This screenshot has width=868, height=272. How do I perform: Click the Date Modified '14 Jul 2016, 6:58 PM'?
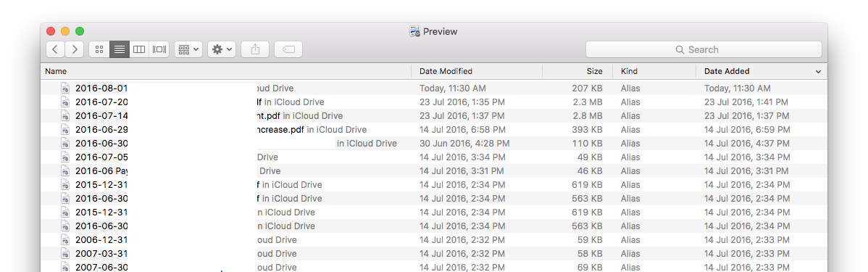462,130
